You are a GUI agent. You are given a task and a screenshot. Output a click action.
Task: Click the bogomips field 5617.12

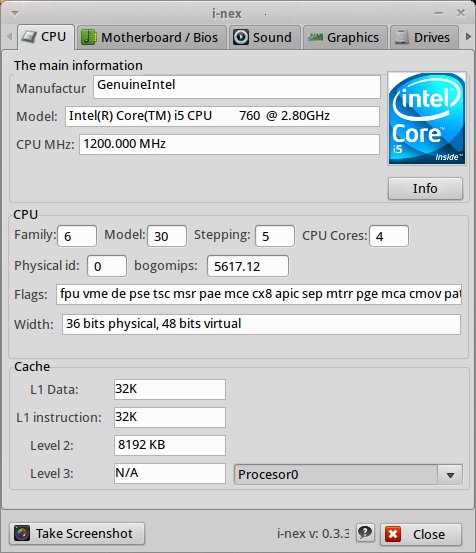[248, 266]
